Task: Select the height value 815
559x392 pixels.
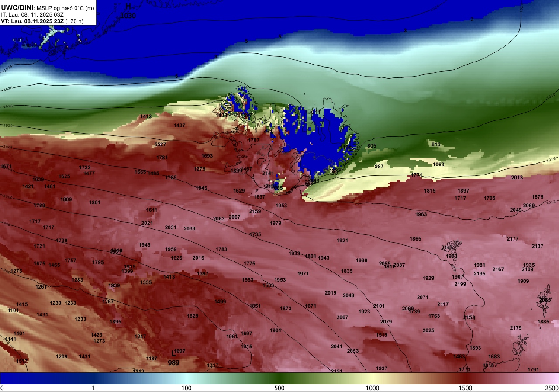Action: point(436,144)
